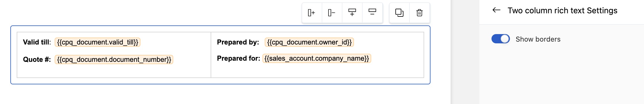Click 'Two column rich text Settings' heading
Image resolution: width=644 pixels, height=104 pixels.
tap(563, 11)
